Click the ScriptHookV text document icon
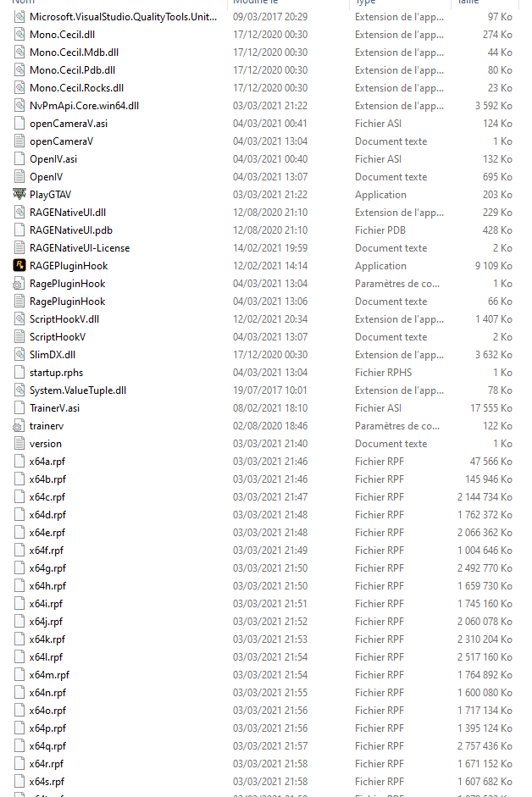 [x=19, y=337]
